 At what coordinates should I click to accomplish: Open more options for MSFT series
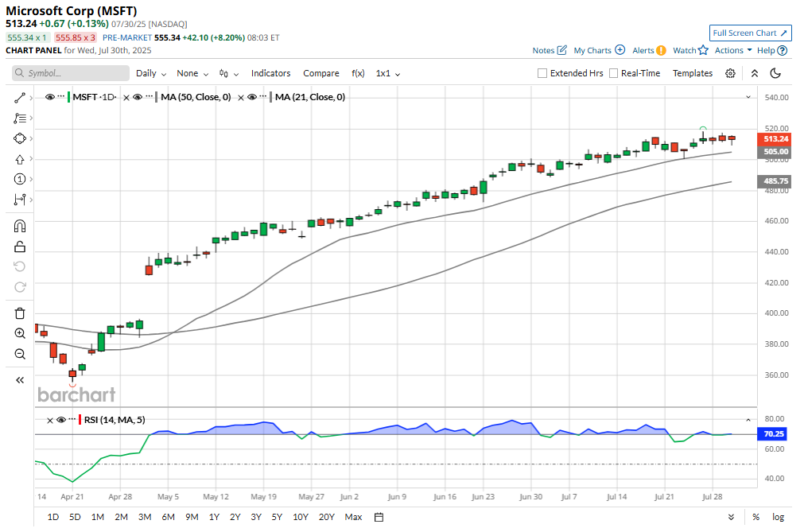[x=61, y=97]
